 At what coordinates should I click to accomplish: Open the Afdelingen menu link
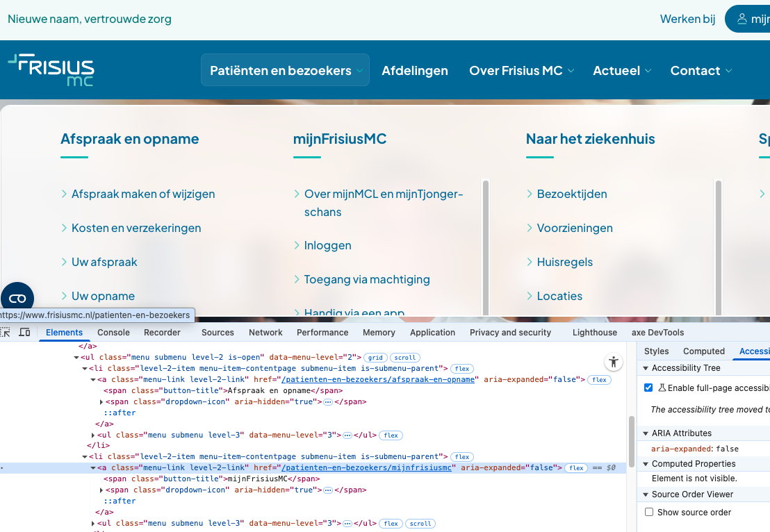click(x=415, y=70)
